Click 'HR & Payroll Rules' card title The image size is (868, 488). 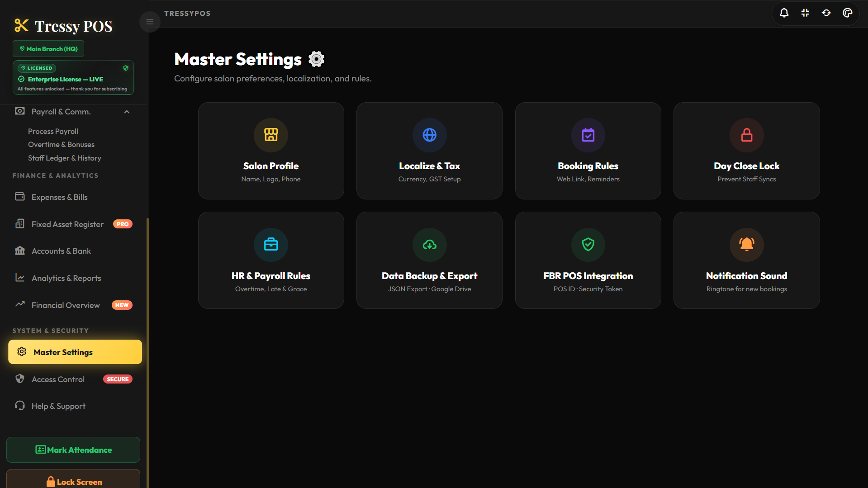(271, 276)
